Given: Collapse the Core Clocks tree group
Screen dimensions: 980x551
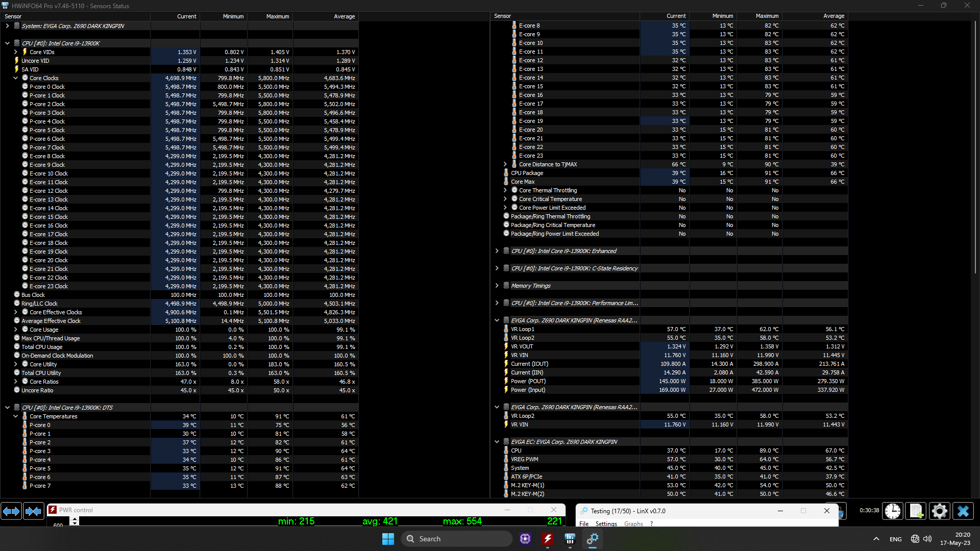Looking at the screenshot, I should point(16,78).
